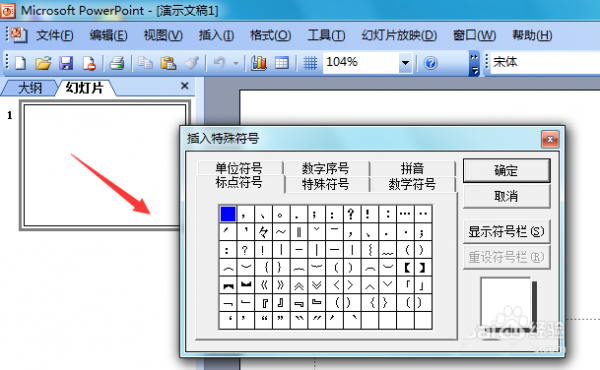Open the 插入(I) menu
Viewport: 600px width, 370px height.
click(x=216, y=36)
